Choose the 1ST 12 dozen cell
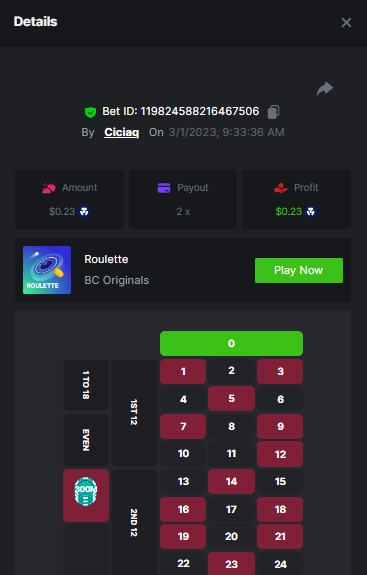Screen dimensions: 367x575 (x=134, y=413)
